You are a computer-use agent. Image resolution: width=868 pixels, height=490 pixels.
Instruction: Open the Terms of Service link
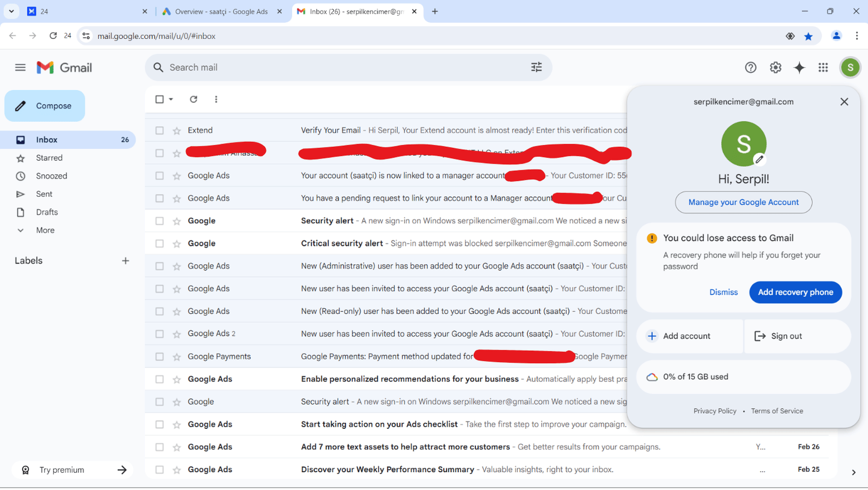click(777, 411)
